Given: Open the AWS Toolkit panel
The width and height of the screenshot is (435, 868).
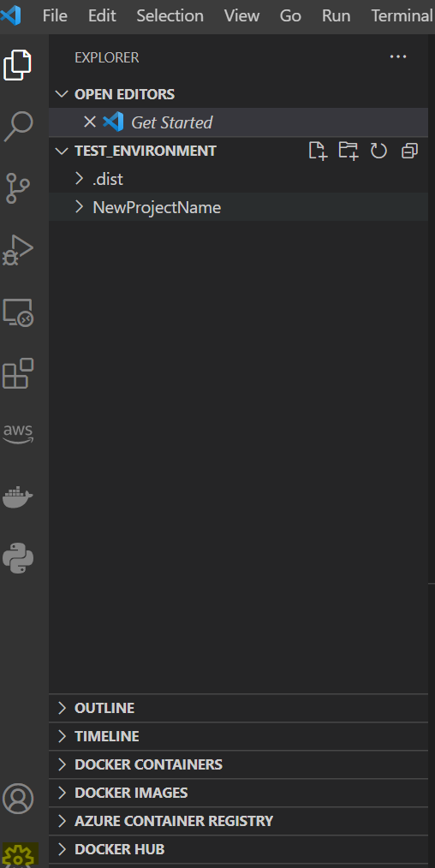Looking at the screenshot, I should pyautogui.click(x=18, y=434).
